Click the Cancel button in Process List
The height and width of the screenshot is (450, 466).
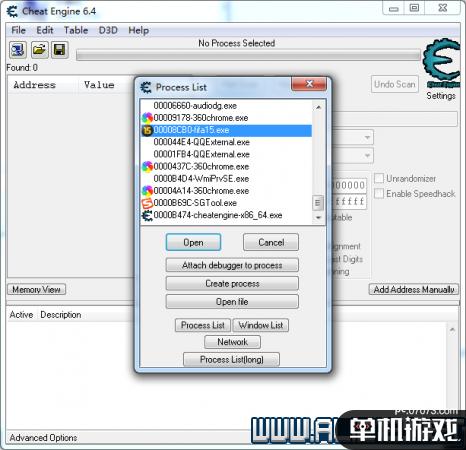tap(271, 242)
